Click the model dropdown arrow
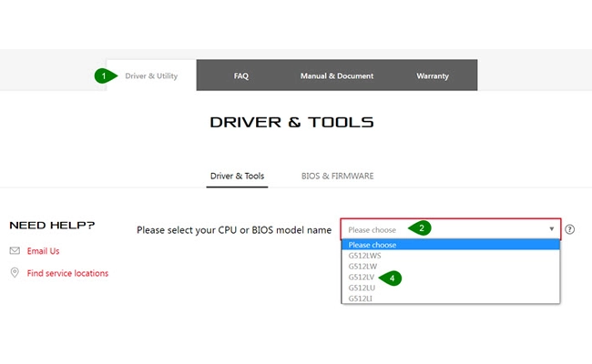Screen dimensions: 592x364 tap(551, 229)
